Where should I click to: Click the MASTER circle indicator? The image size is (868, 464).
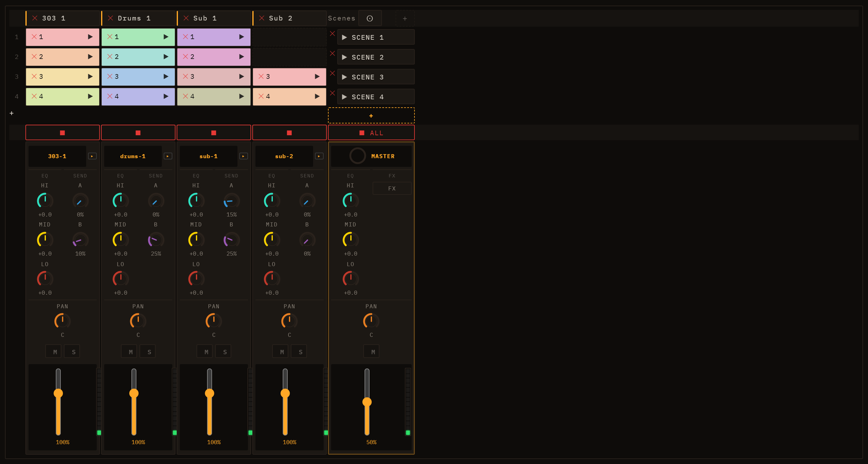point(357,156)
